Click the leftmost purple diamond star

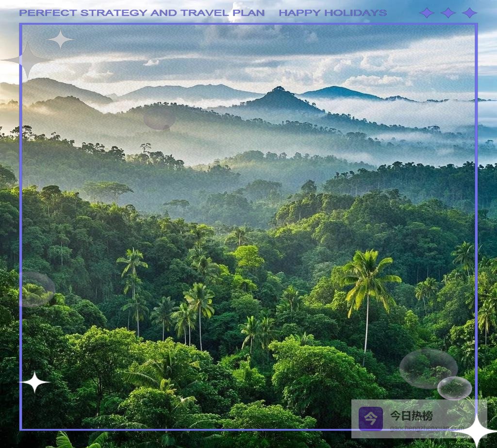point(426,13)
